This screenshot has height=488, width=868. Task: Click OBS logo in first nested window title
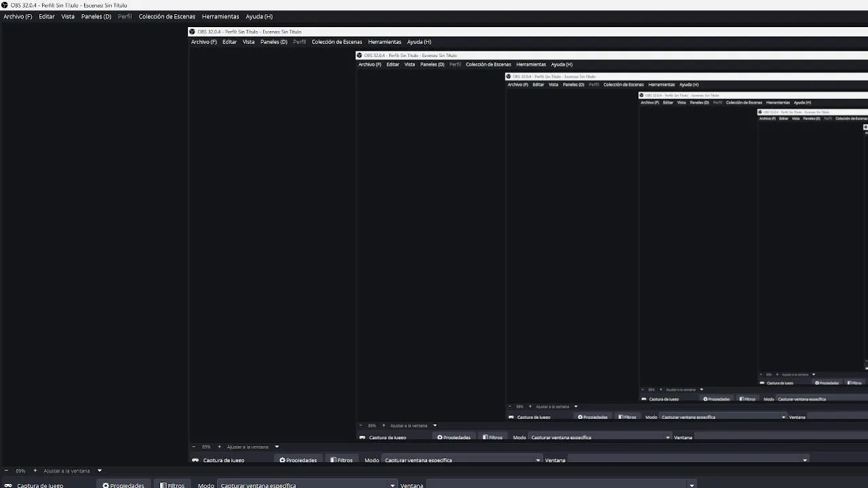pos(192,32)
